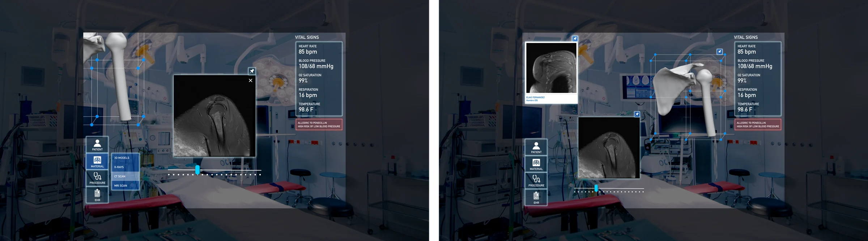The height and width of the screenshot is (241, 868).
Task: Click 'VITAL SIGNS' heading in right screen
Action: click(x=746, y=37)
